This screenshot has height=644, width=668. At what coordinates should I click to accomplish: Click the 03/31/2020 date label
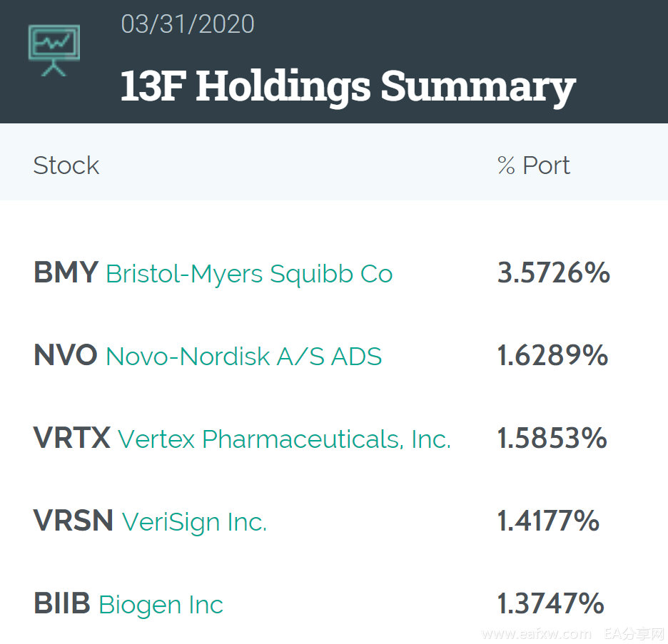(x=188, y=24)
